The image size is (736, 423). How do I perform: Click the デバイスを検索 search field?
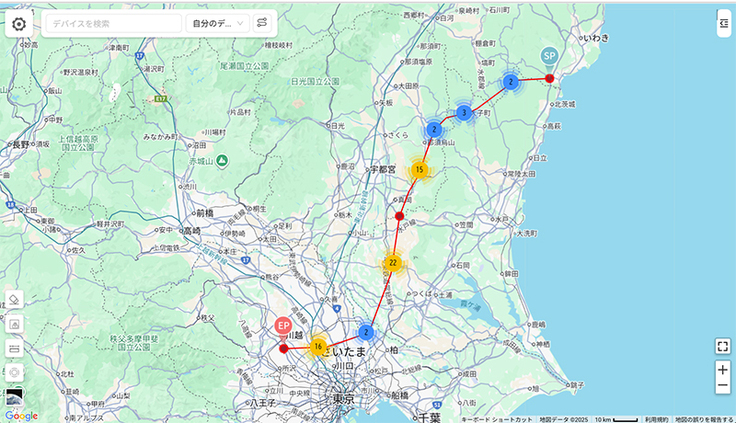click(x=113, y=23)
